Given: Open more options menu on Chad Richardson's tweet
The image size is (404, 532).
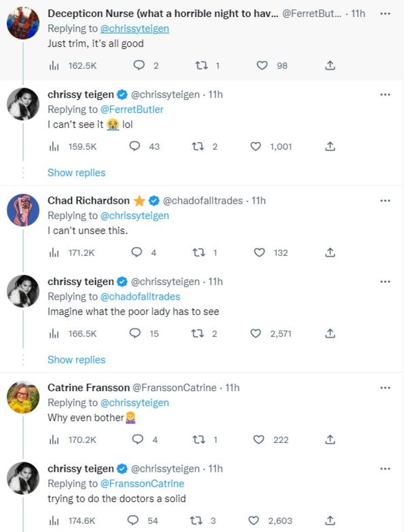Looking at the screenshot, I should 385,201.
